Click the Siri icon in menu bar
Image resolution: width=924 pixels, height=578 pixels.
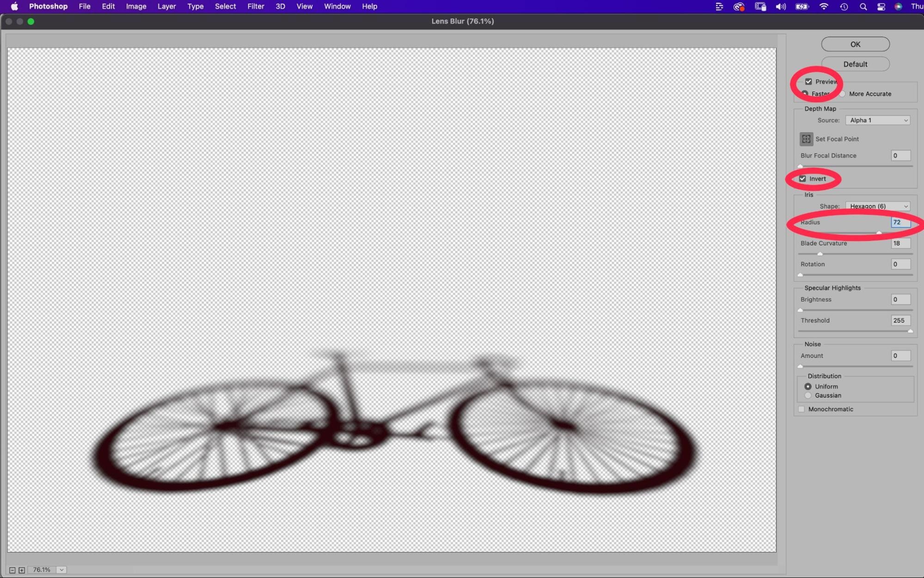(898, 6)
